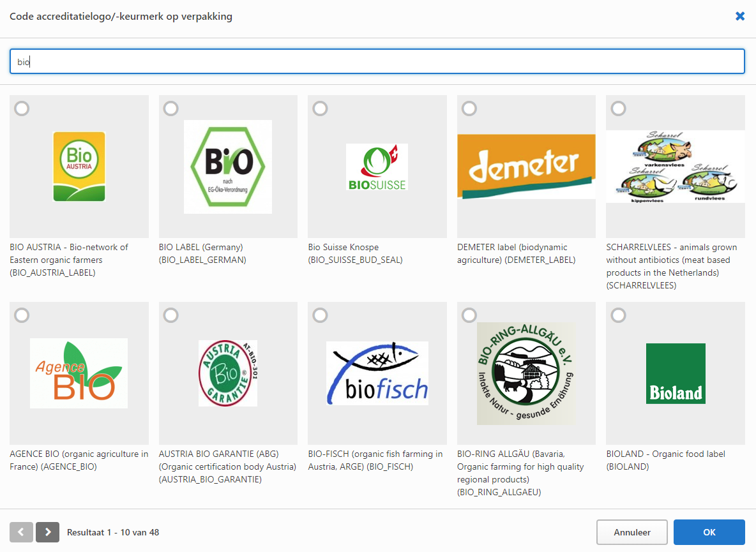Select the AUSTRIA BIO GARANTIE radio button
This screenshot has width=756, height=552.
(x=170, y=315)
